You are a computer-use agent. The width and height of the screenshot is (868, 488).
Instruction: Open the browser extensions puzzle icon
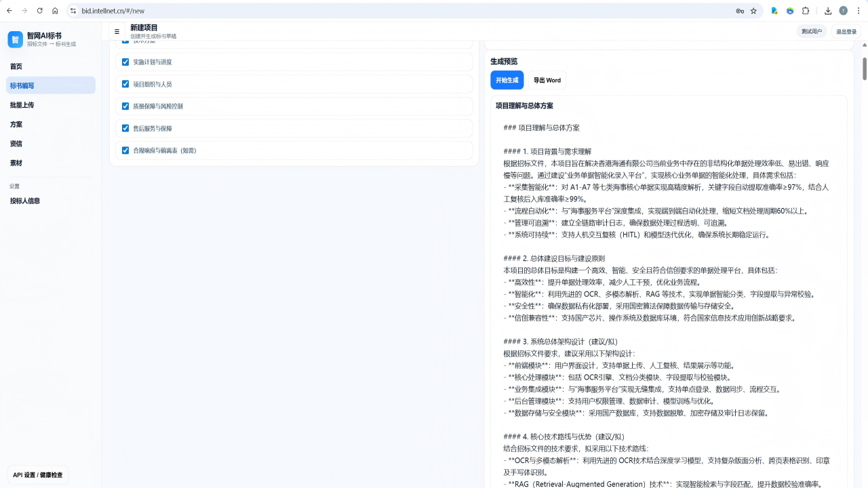click(x=806, y=11)
